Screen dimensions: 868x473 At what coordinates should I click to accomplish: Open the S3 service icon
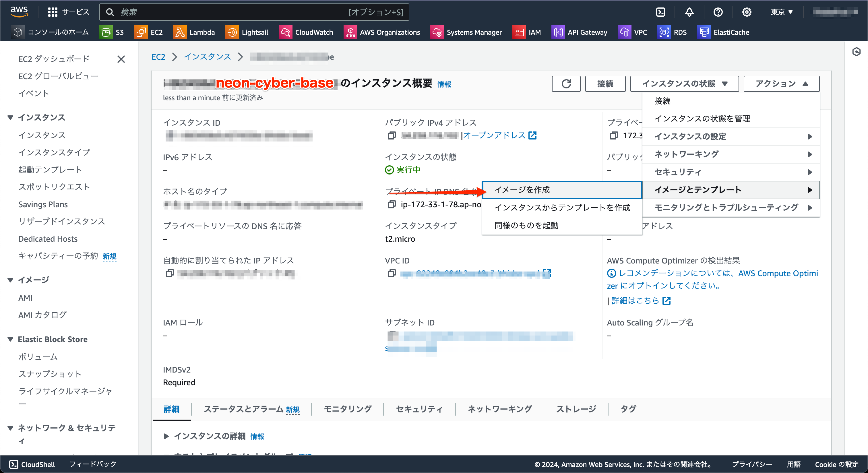point(106,32)
